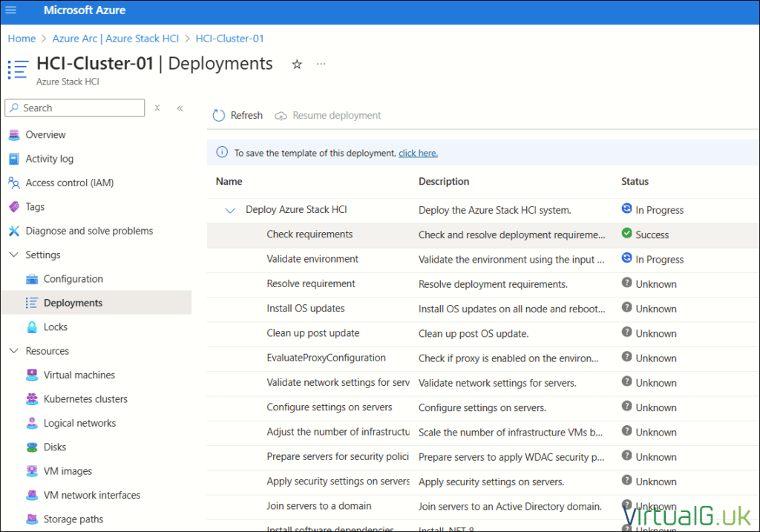The image size is (760, 532).
Task: Click 'Validate environment' step name
Action: (312, 259)
